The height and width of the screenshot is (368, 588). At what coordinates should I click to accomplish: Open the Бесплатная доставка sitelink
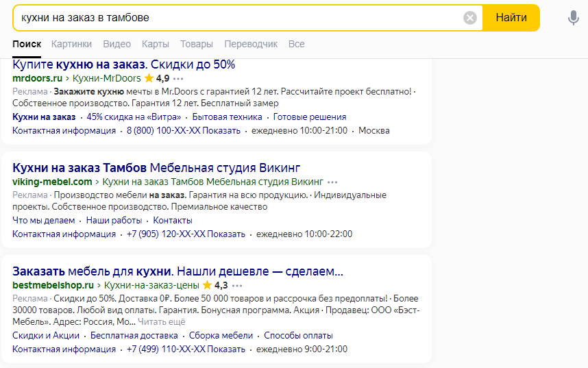[x=134, y=335]
